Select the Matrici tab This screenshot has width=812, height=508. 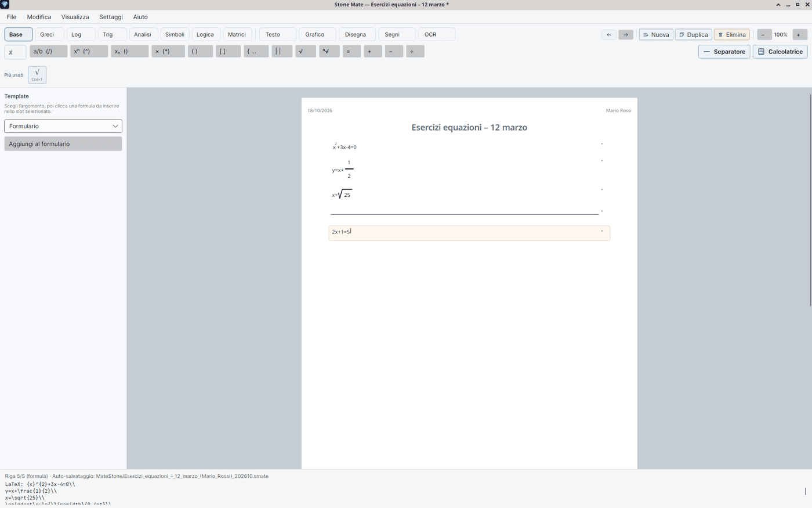tap(238, 35)
